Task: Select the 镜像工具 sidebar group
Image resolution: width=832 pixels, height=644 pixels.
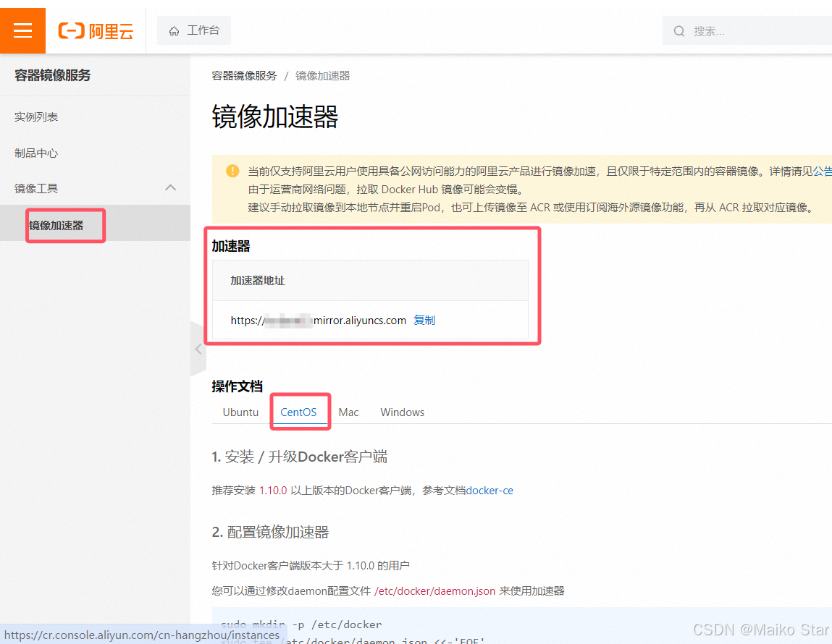Action: coord(95,188)
